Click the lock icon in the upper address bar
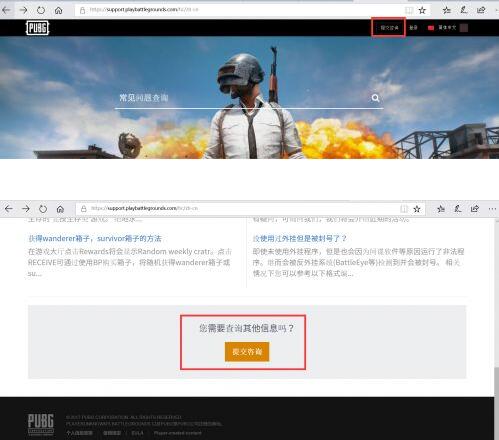This screenshot has width=499, height=440. coord(82,10)
